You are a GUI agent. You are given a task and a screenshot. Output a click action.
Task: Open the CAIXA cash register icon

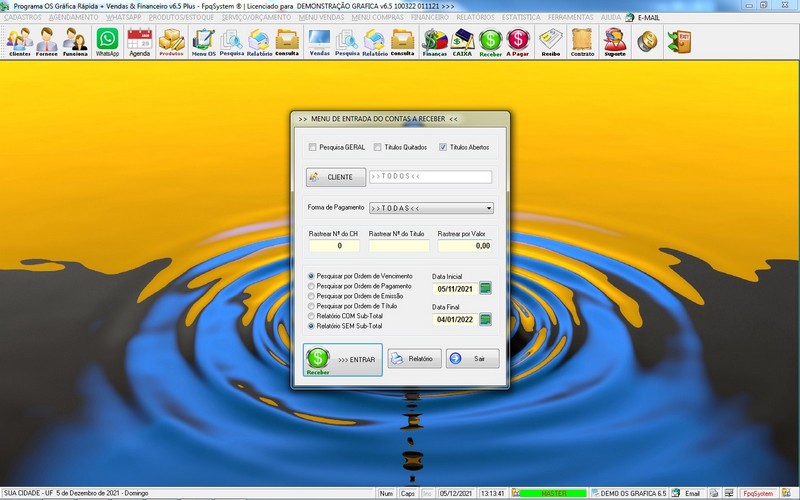[462, 41]
